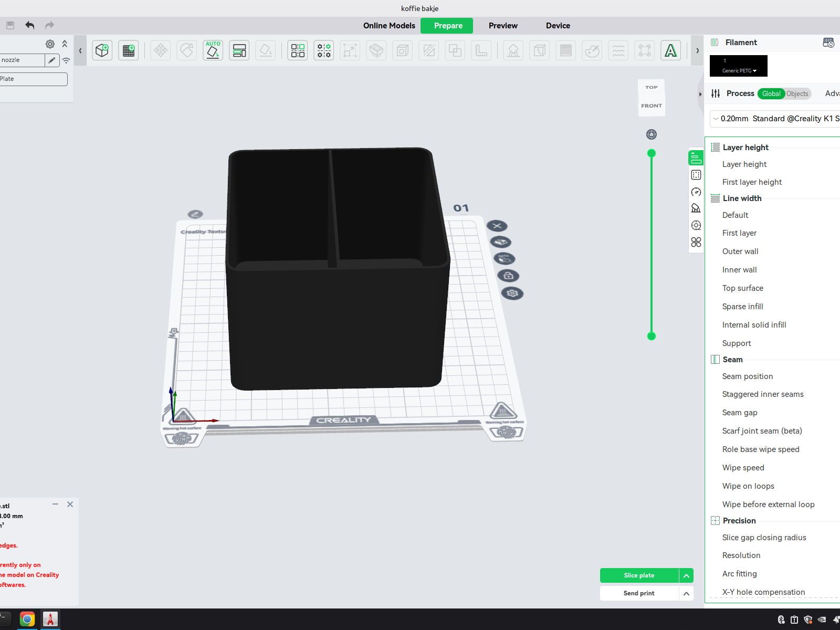Open Chrome from taskbar
Screen dimensions: 840x630
[x=27, y=619]
